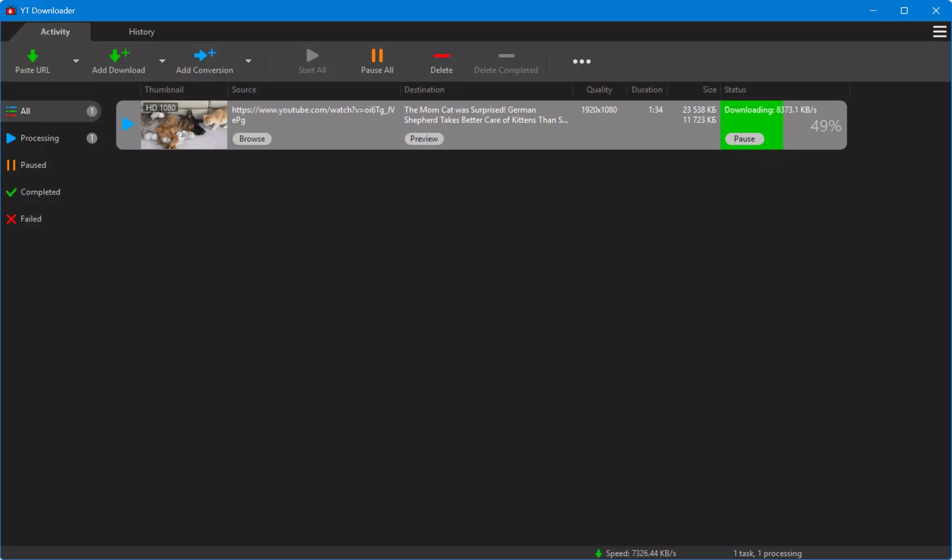The width and height of the screenshot is (952, 560).
Task: Click the '1 task, 1 processing' status text
Action: tap(768, 553)
